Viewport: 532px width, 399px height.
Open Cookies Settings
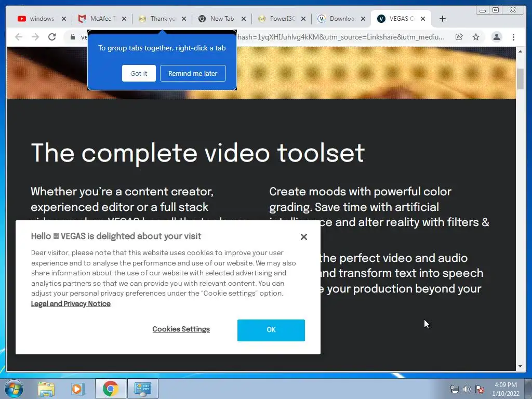(181, 329)
